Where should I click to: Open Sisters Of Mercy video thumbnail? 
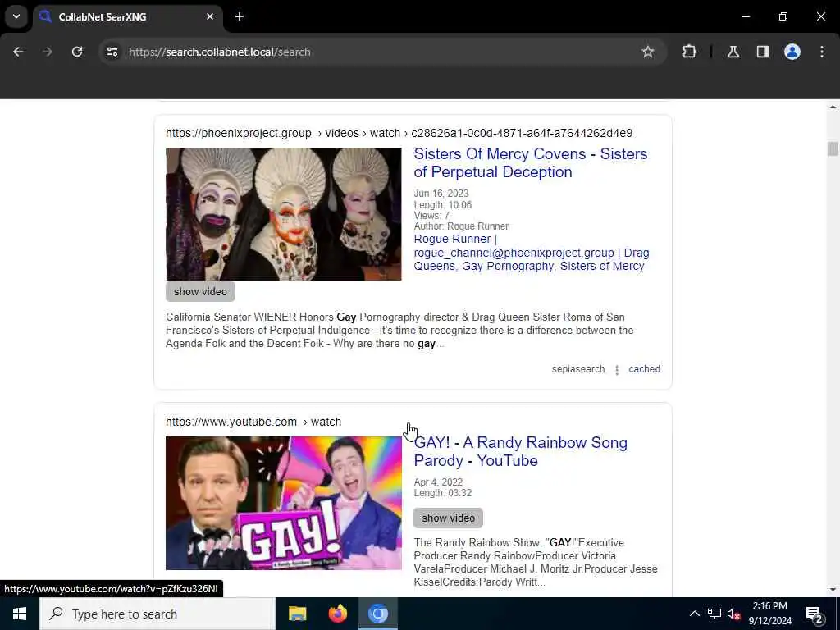click(283, 214)
